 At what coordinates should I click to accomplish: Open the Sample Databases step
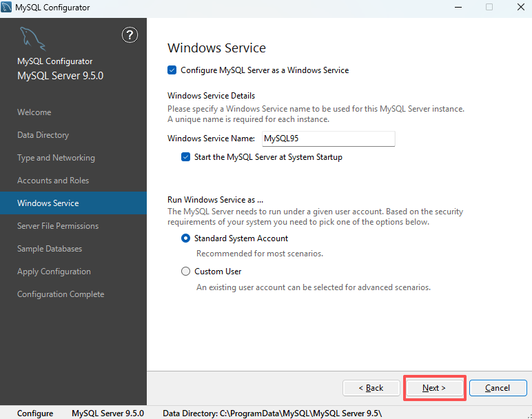click(50, 249)
